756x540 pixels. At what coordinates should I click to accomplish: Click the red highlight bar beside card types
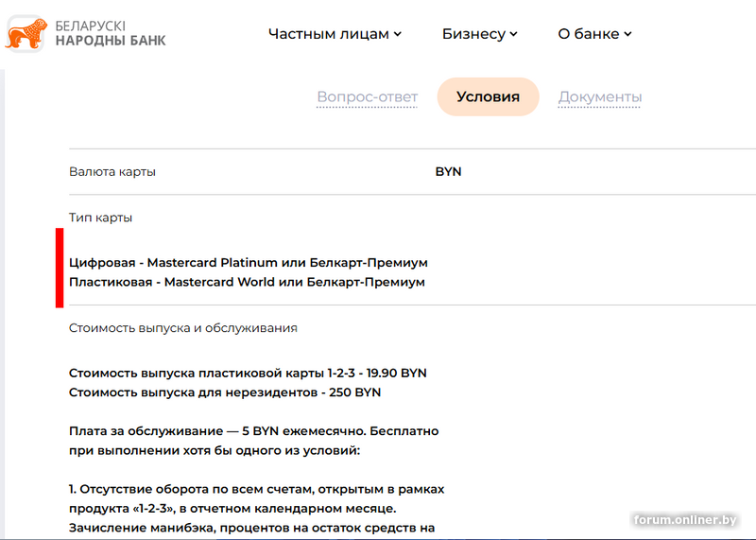(60, 268)
